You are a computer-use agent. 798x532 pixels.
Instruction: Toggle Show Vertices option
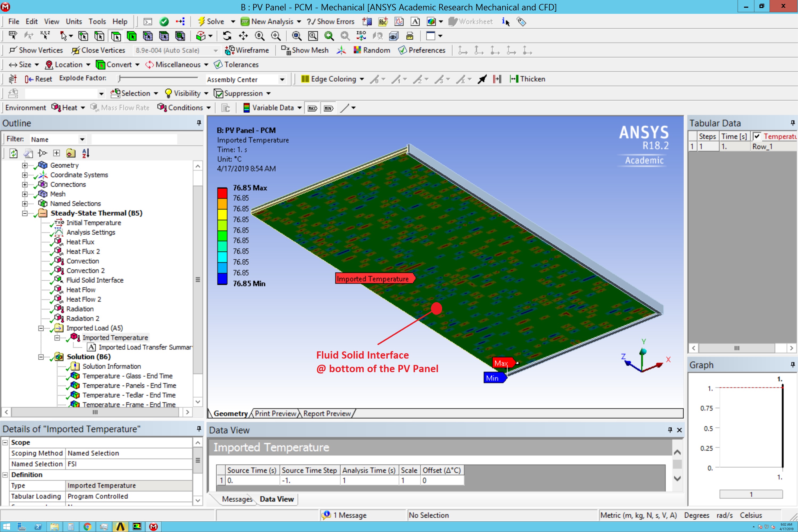click(x=36, y=50)
